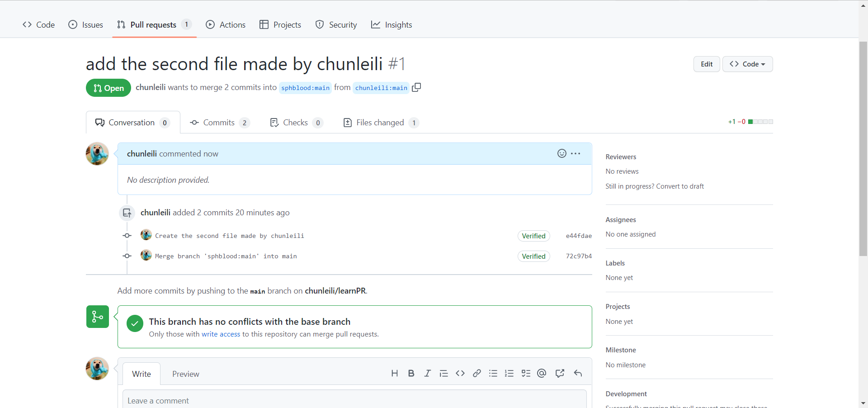Insert a saved reply icon
This screenshot has height=408, width=868.
(578, 373)
